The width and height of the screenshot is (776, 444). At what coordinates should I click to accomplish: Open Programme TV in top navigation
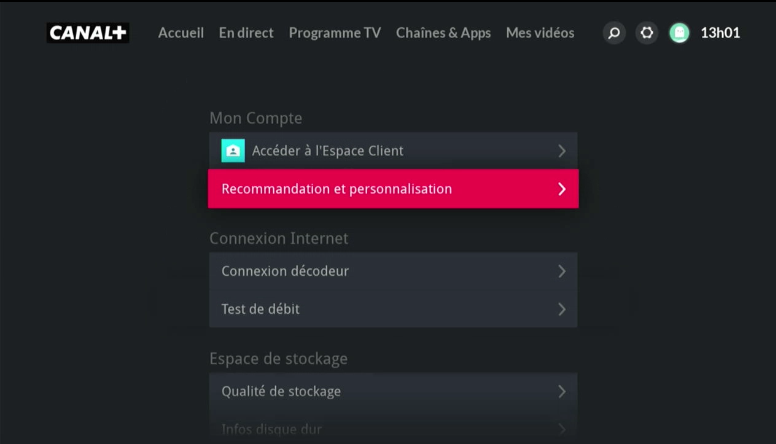click(335, 33)
